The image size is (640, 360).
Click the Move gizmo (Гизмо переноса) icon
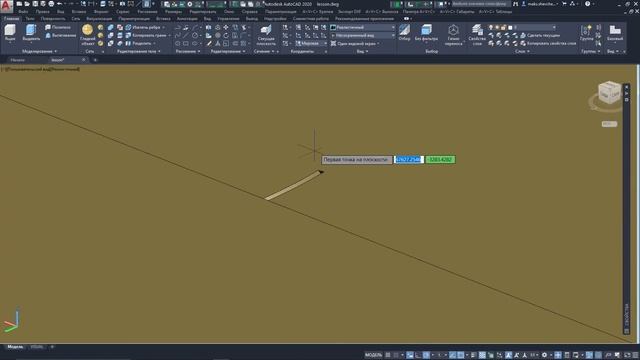pos(453,35)
